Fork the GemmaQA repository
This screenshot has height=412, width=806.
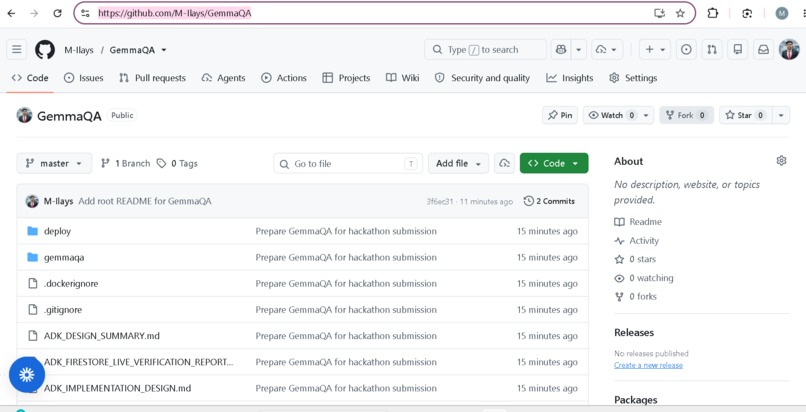pos(686,115)
